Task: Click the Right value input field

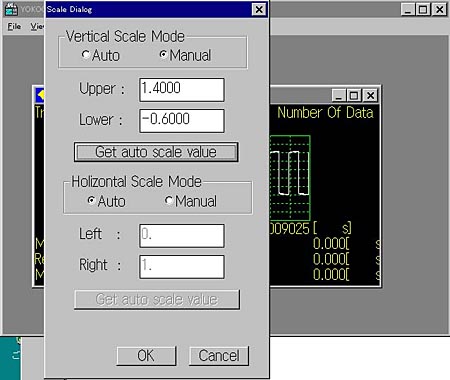Action: pos(182,267)
